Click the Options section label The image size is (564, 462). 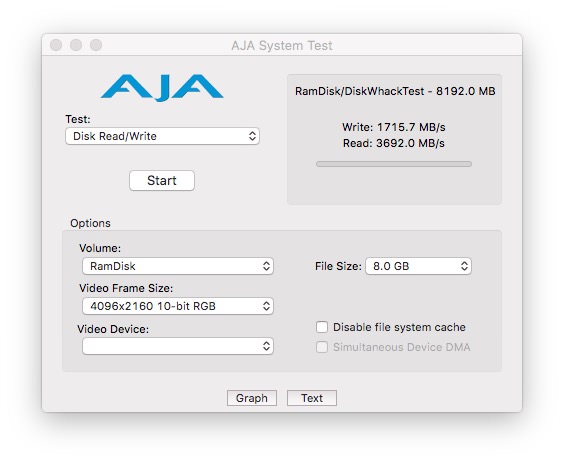(x=90, y=223)
